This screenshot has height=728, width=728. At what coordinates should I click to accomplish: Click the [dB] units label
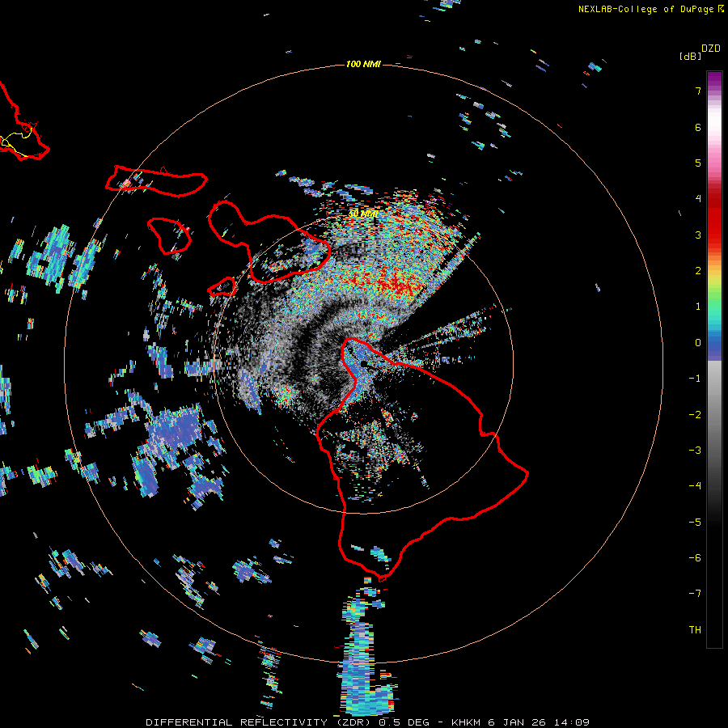691,56
